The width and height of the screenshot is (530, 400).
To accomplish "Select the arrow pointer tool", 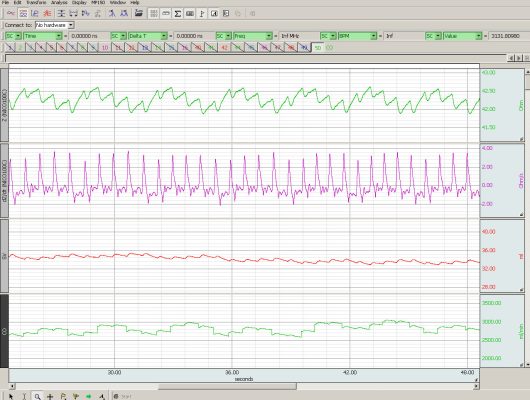I will [11, 396].
